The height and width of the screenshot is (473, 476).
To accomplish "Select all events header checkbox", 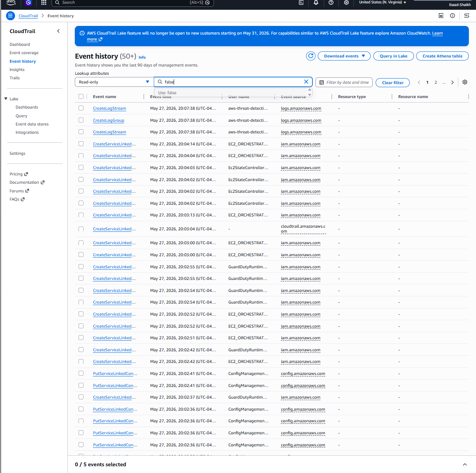I will (x=81, y=97).
